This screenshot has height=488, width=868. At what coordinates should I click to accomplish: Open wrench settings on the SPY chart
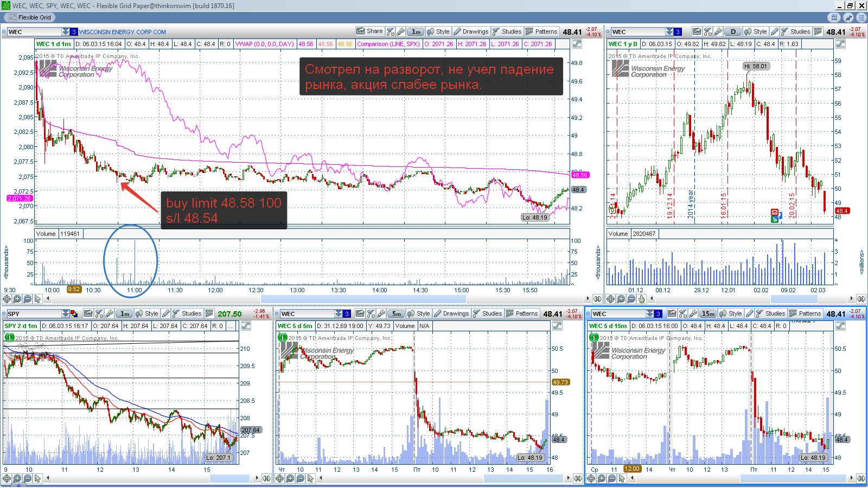pyautogui.click(x=110, y=313)
